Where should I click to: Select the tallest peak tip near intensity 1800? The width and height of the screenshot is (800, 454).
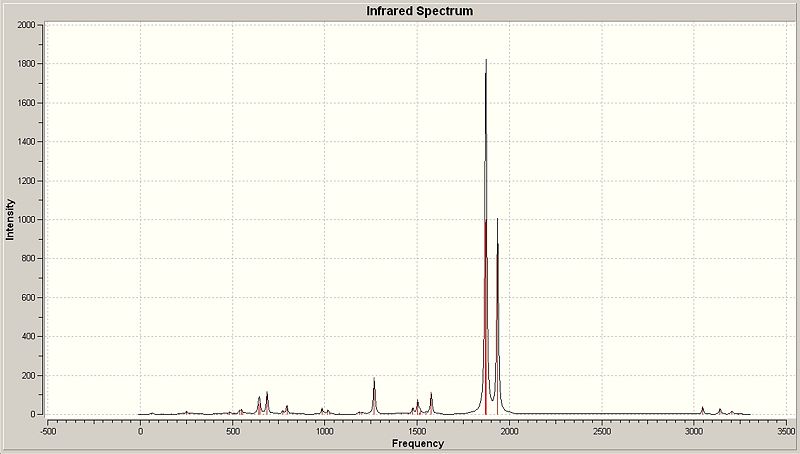[486, 60]
